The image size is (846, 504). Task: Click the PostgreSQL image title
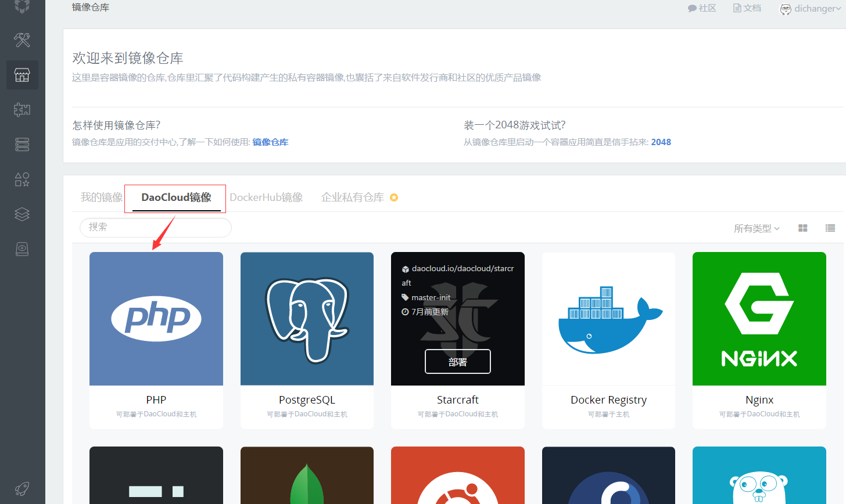click(x=307, y=400)
